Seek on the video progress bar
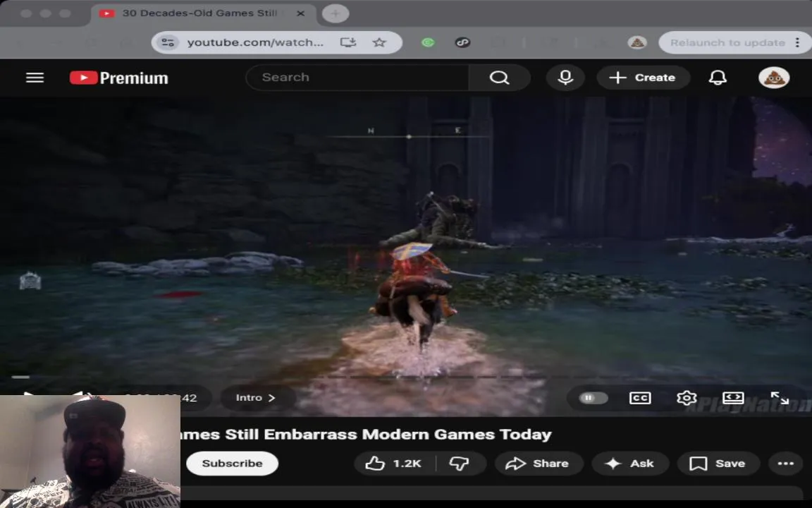This screenshot has width=812, height=508. coord(406,377)
